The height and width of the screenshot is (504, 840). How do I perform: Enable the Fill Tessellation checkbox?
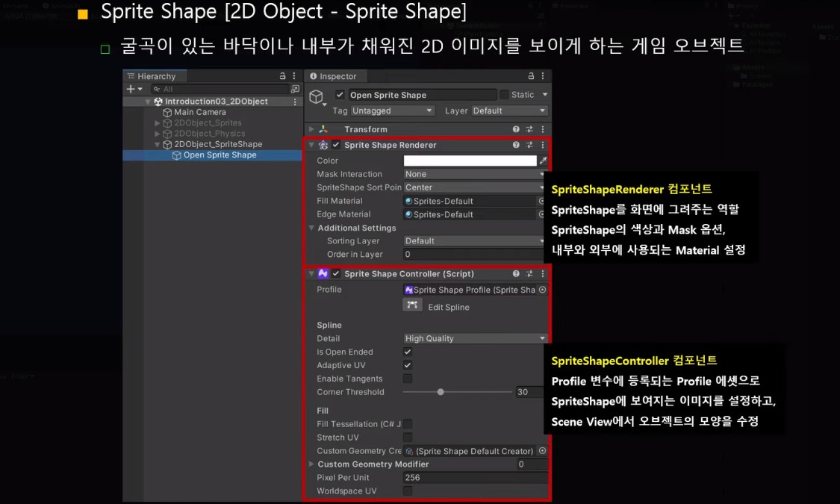click(408, 424)
